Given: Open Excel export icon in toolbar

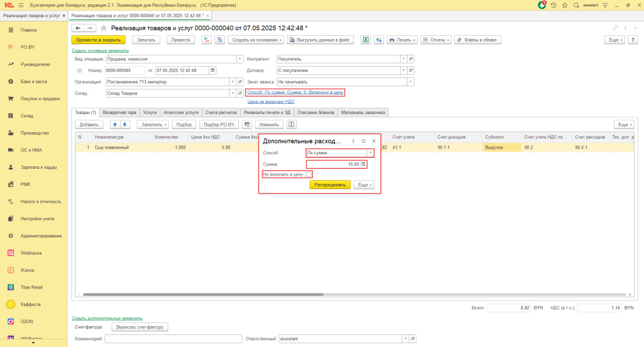Looking at the screenshot, I should pos(365,40).
